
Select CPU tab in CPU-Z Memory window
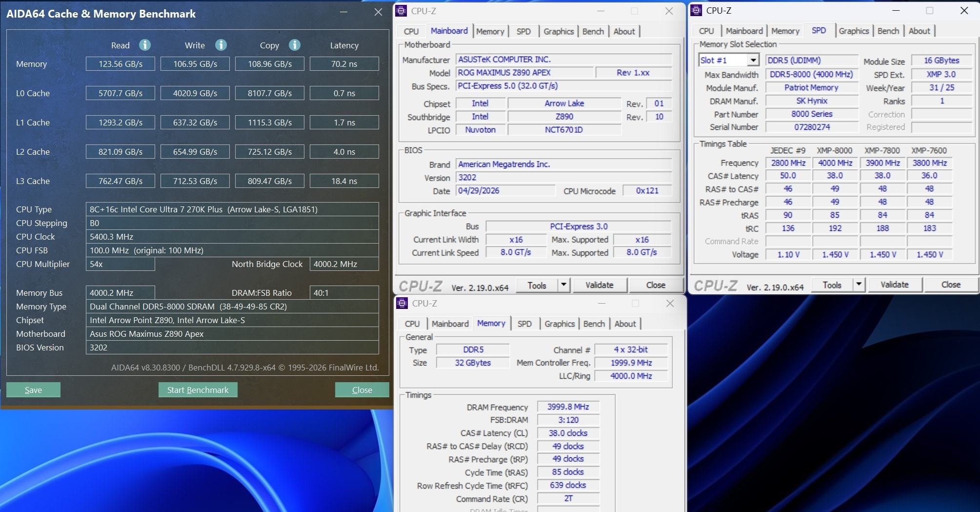pos(412,324)
